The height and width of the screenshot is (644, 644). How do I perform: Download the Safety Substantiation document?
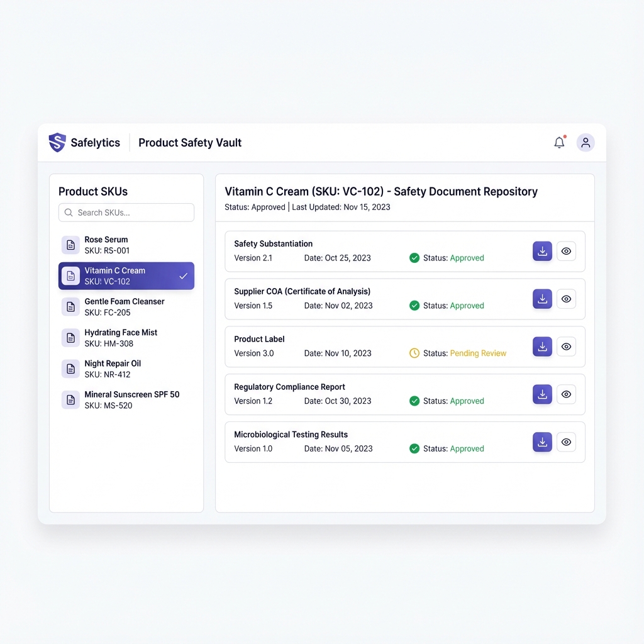542,251
